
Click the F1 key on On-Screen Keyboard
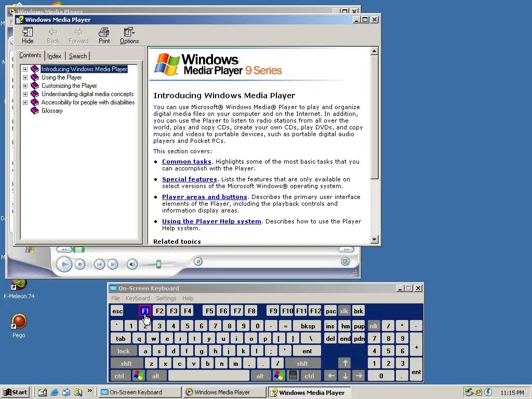tap(145, 311)
